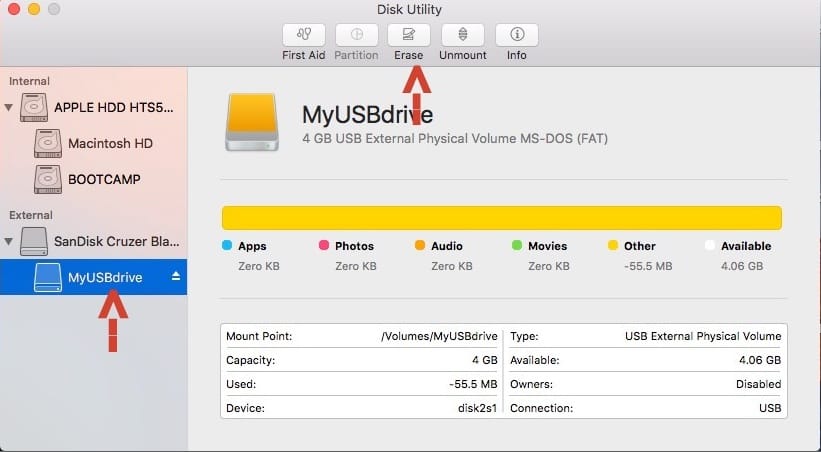Click the 'Internal' sidebar section header
This screenshot has width=821, height=452.
click(x=29, y=81)
